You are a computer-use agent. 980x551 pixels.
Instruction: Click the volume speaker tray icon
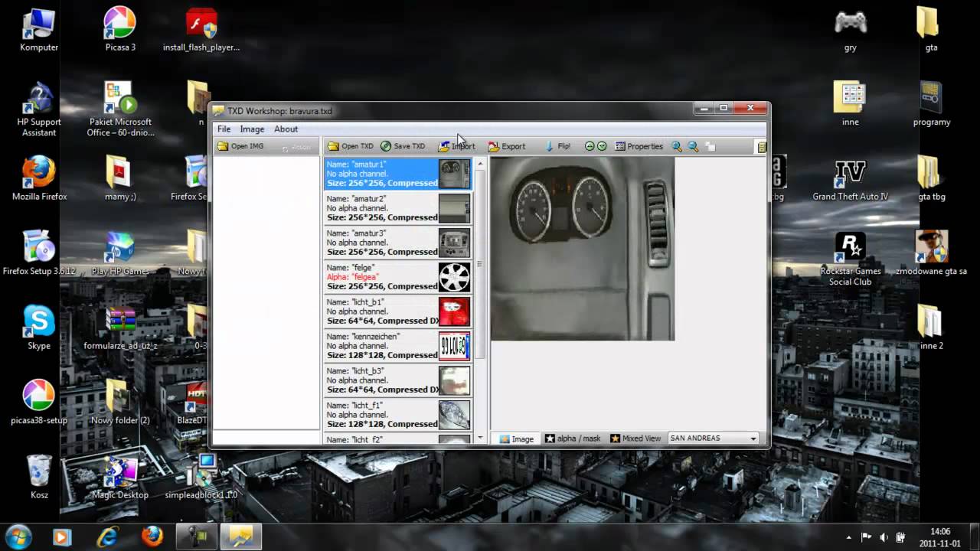click(884, 537)
